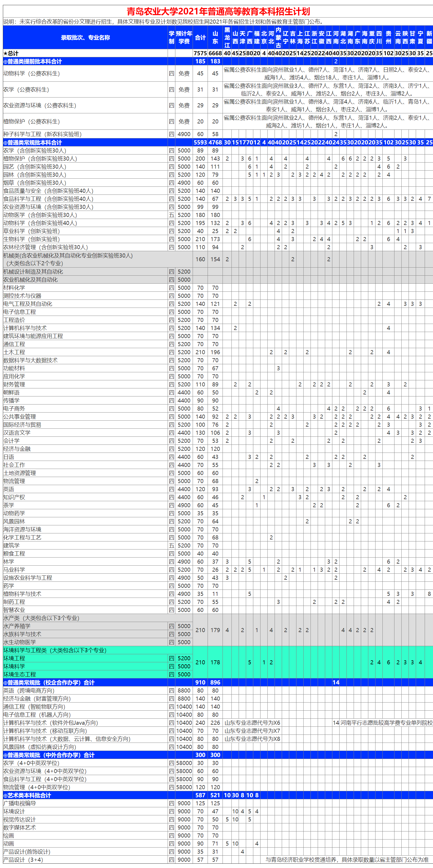
Task: Click 通信工程（智能物联方向）row
Action: click(218, 707)
